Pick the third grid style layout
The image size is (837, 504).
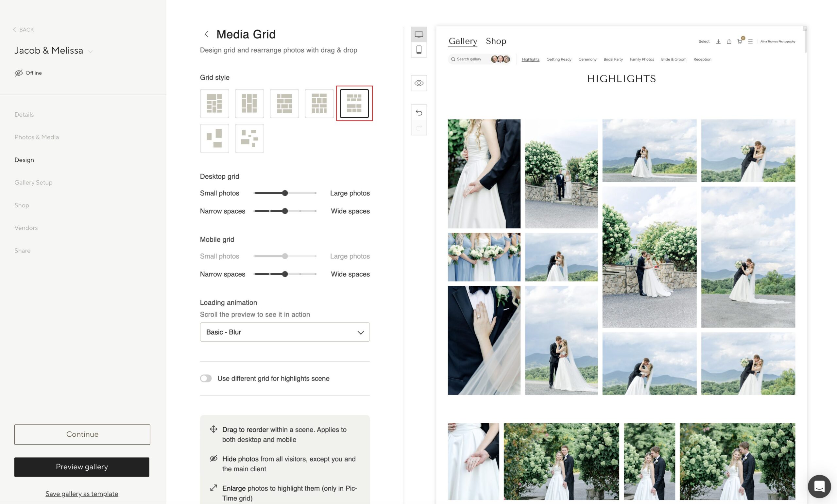point(284,104)
